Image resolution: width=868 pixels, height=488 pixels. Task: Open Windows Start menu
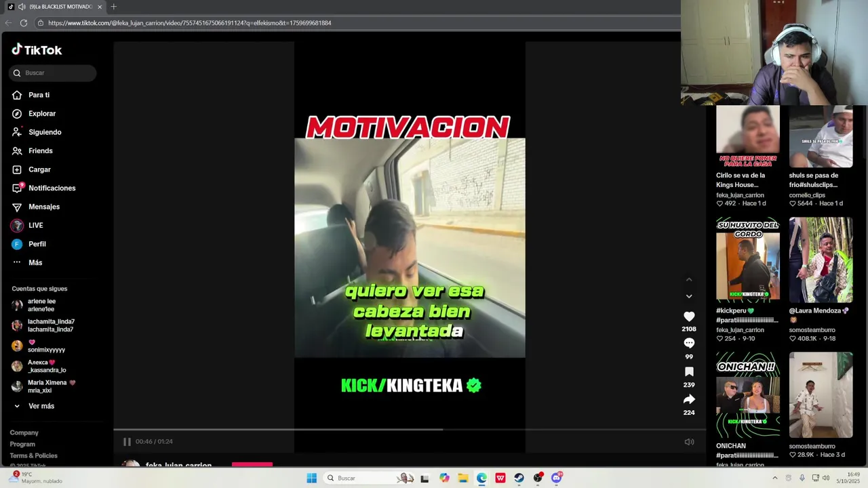click(311, 478)
